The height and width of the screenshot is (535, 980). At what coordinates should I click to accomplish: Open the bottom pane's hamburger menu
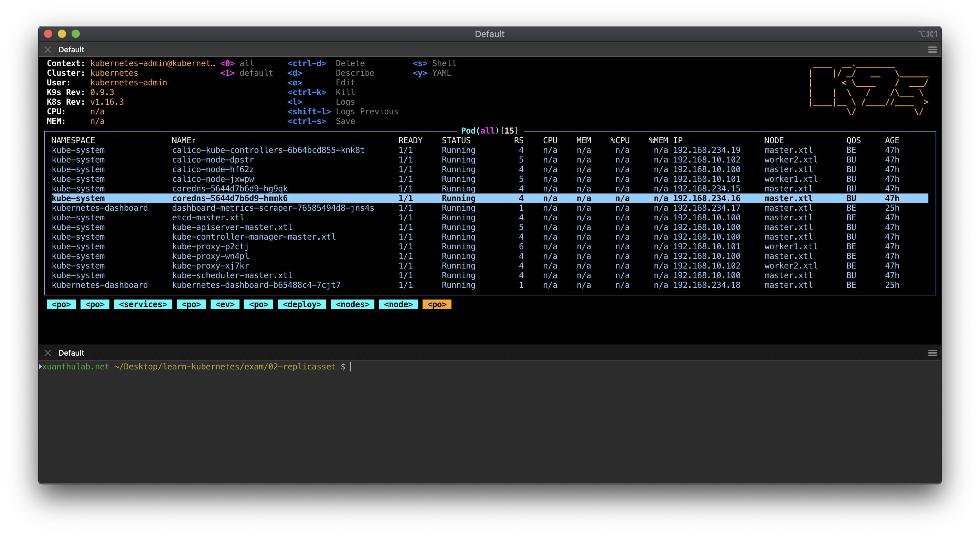tap(932, 353)
